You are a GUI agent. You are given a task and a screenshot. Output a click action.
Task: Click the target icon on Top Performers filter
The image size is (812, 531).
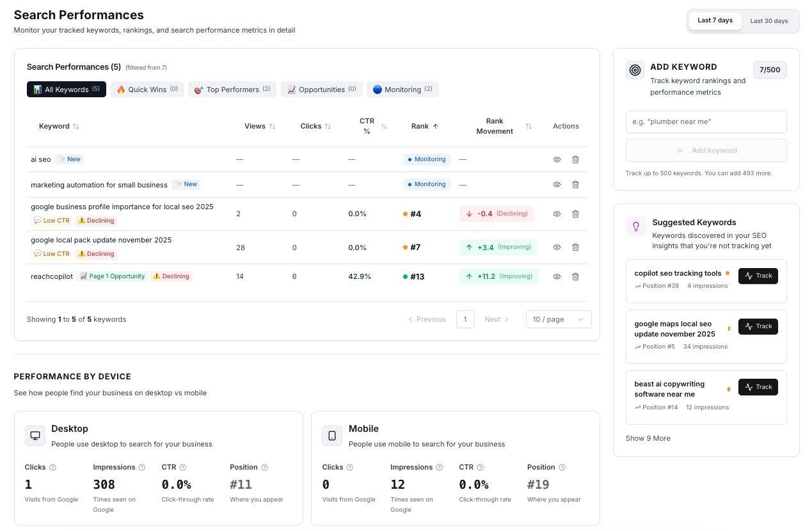point(198,89)
